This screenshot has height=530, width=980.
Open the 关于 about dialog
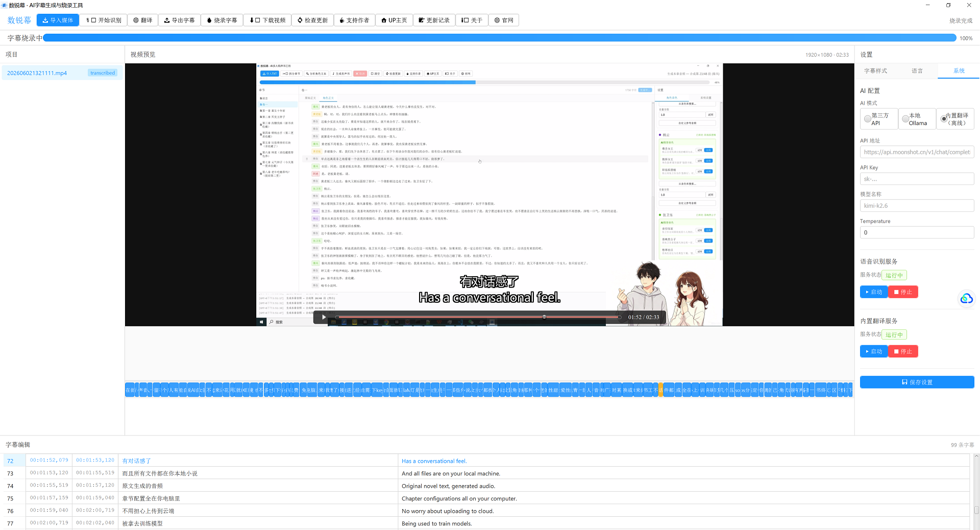[x=472, y=20]
